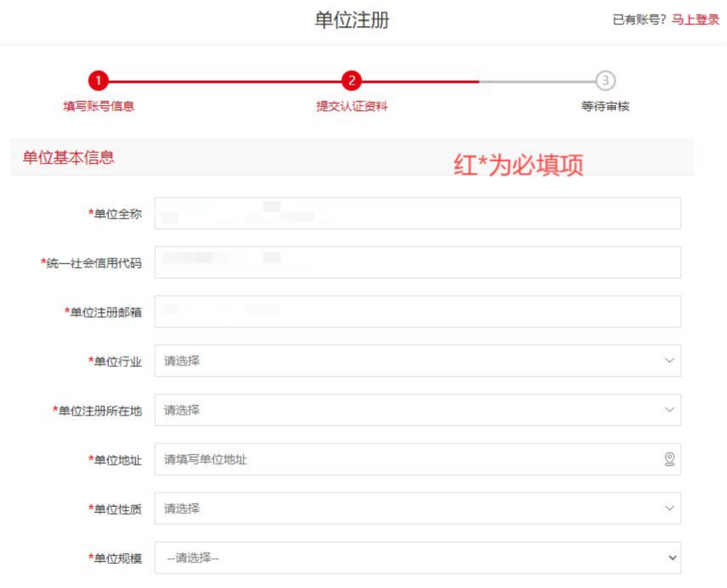Click the *单位地址 field label
727x588 pixels.
pyautogui.click(x=115, y=460)
